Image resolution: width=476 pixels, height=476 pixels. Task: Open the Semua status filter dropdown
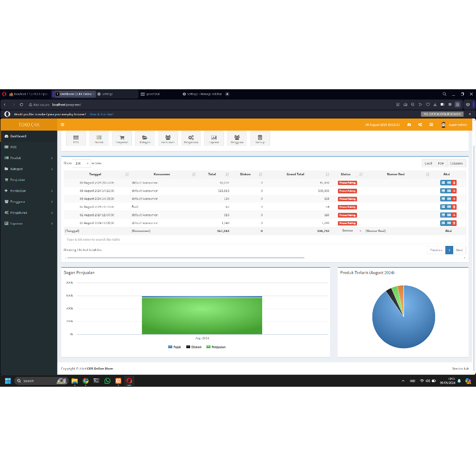pos(351,231)
